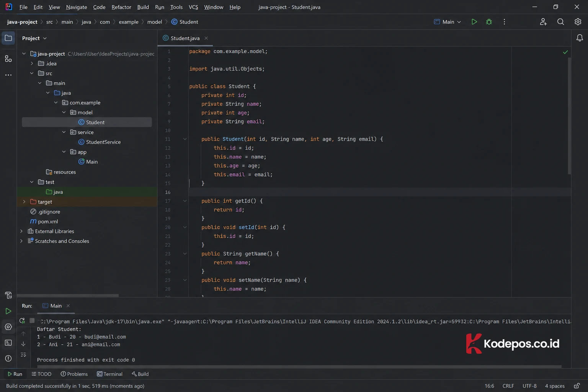Open Run tool window on left strip
The height and width of the screenshot is (392, 588).
point(8,311)
